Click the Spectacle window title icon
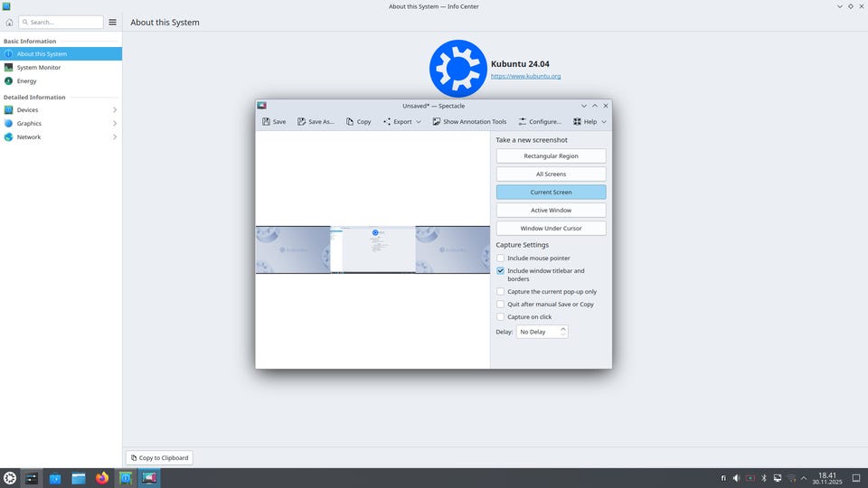The image size is (868, 488). pos(262,105)
